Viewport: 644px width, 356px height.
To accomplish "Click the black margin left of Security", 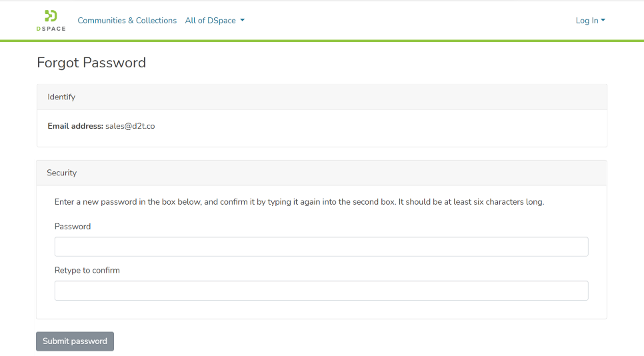I will click(17, 253).
